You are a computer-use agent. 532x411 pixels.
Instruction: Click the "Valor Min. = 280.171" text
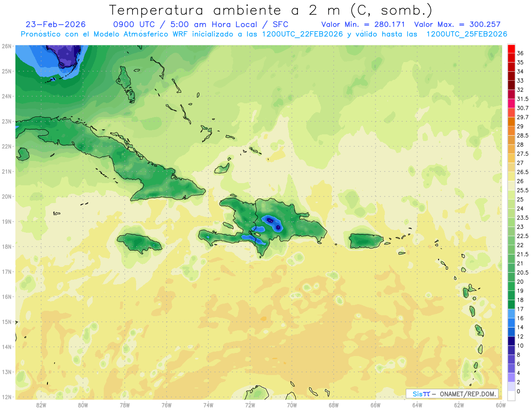363,24
